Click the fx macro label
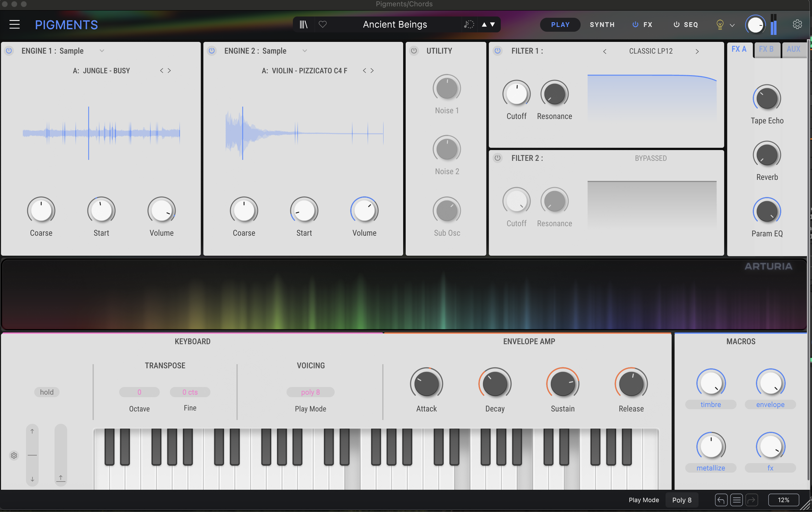 point(770,468)
